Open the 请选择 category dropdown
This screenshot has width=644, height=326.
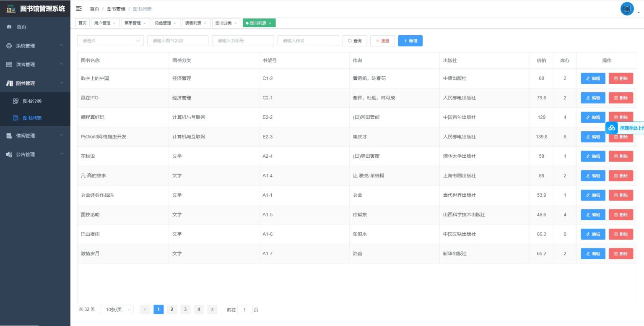[x=110, y=41]
